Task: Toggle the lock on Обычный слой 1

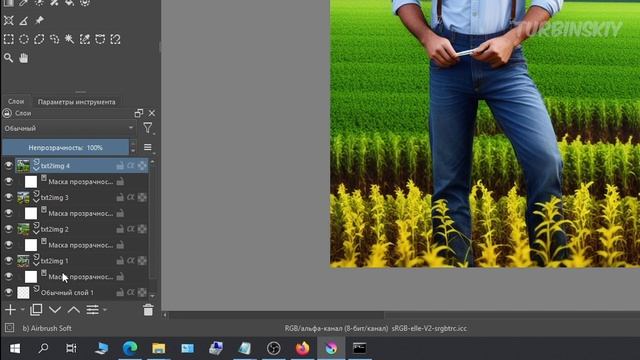Action: point(120,292)
